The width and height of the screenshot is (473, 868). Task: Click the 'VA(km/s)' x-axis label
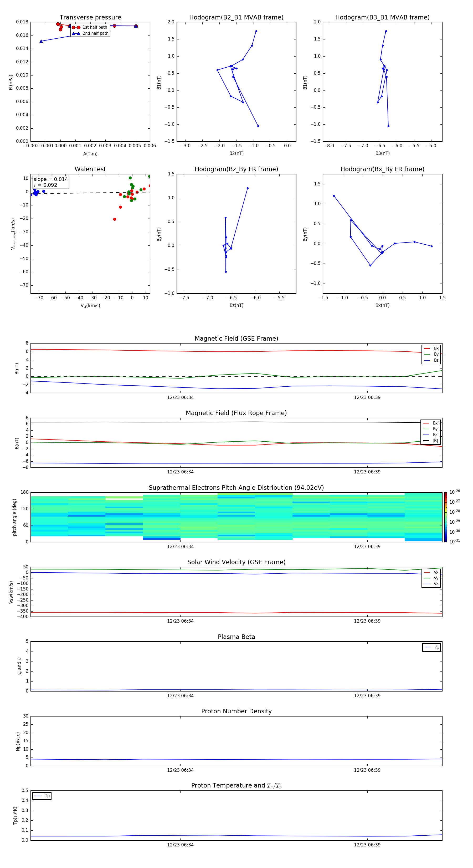click(90, 306)
